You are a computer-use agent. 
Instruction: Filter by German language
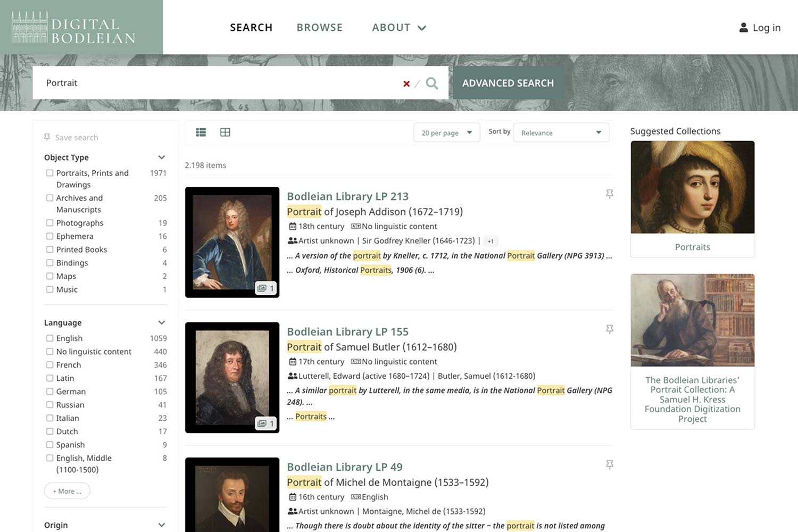(x=49, y=392)
